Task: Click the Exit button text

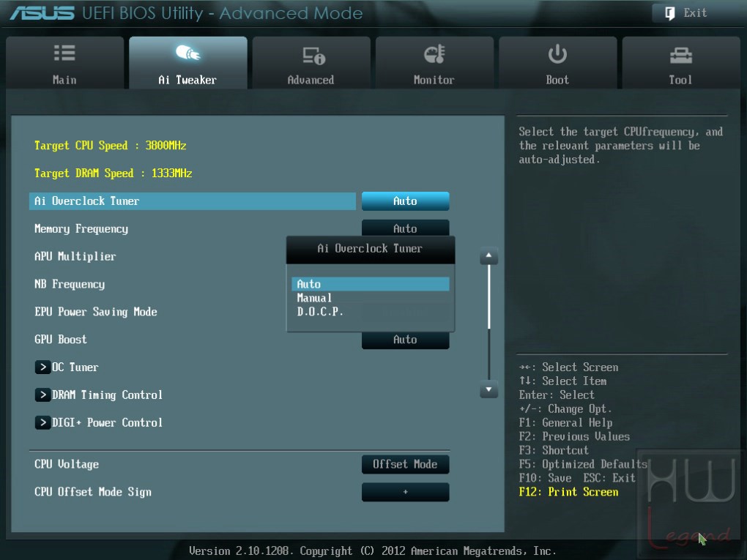Action: pyautogui.click(x=695, y=13)
